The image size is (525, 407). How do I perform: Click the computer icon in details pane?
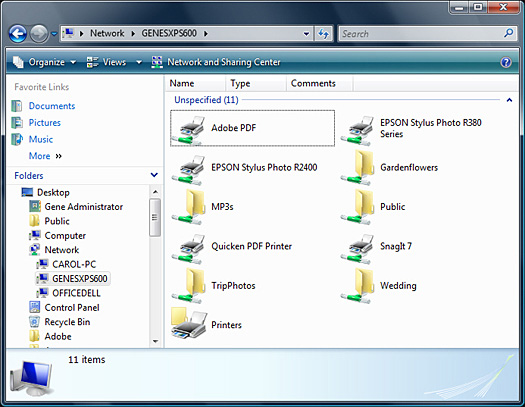coord(32,378)
